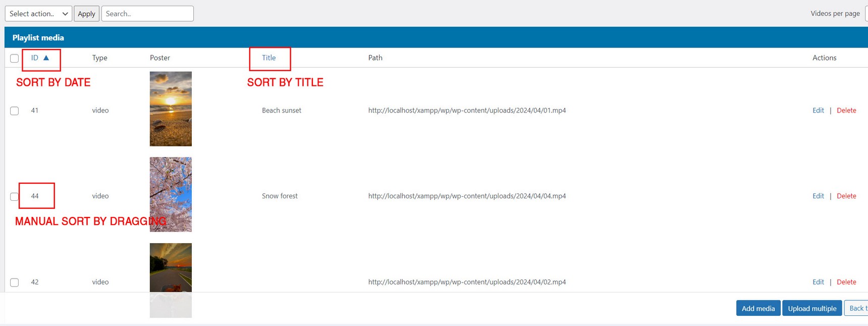The image size is (868, 326).
Task: Open the Select action dropdown
Action: [x=38, y=14]
